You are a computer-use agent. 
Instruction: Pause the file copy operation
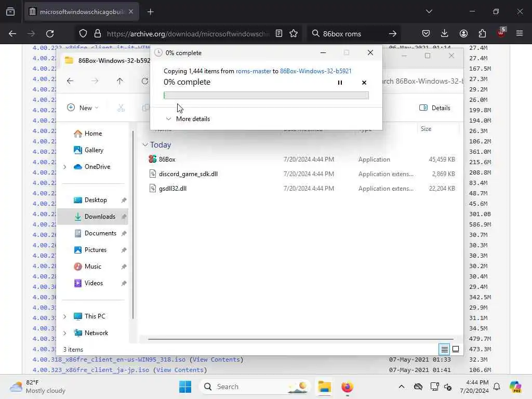coord(340,83)
